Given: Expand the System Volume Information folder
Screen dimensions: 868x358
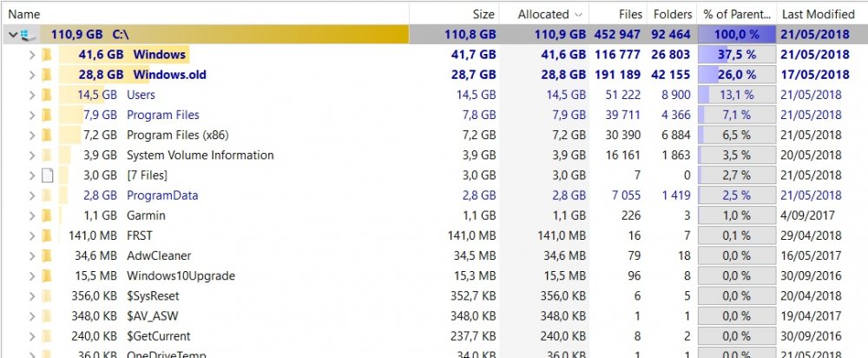Looking at the screenshot, I should (x=32, y=156).
